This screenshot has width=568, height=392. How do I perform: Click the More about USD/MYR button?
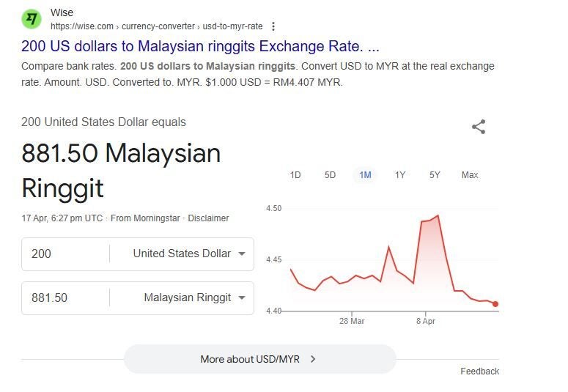coord(259,359)
